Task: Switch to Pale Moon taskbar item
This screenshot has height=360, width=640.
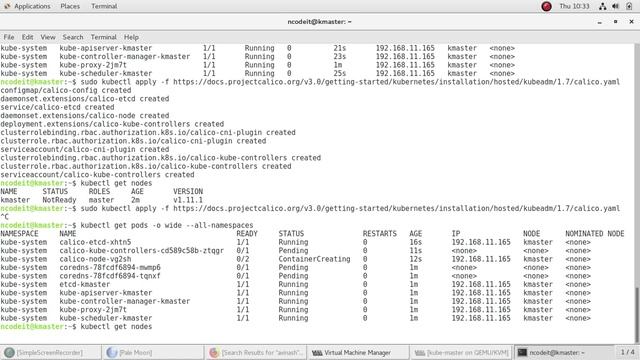Action: pyautogui.click(x=153, y=353)
